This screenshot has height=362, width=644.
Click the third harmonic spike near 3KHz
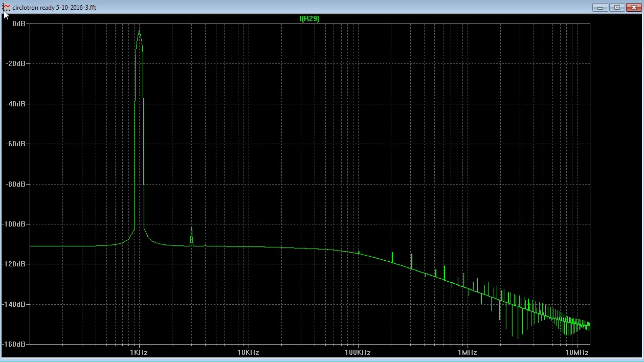tap(191, 235)
